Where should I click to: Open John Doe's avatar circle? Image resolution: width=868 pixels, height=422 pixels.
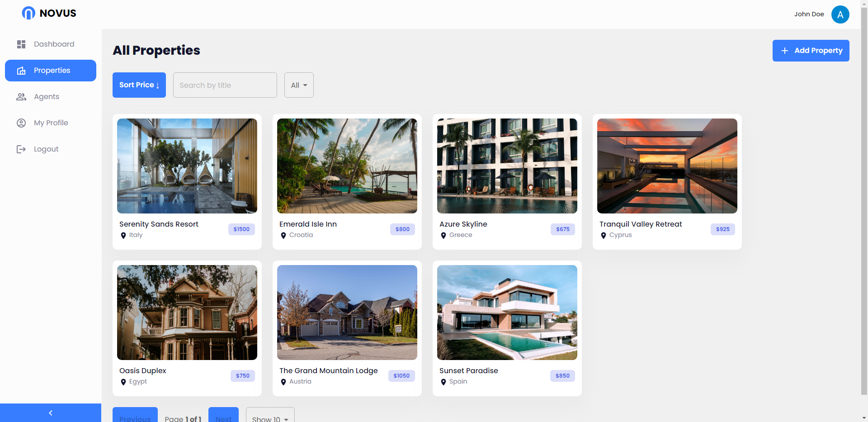pos(840,14)
